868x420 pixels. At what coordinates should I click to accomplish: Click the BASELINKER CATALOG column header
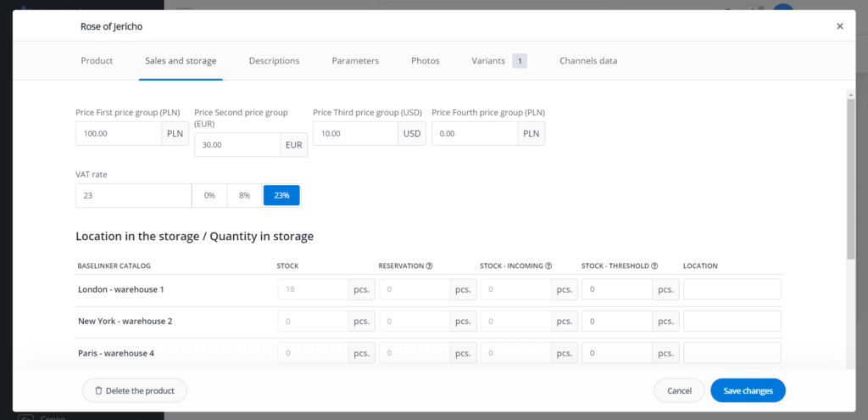114,266
